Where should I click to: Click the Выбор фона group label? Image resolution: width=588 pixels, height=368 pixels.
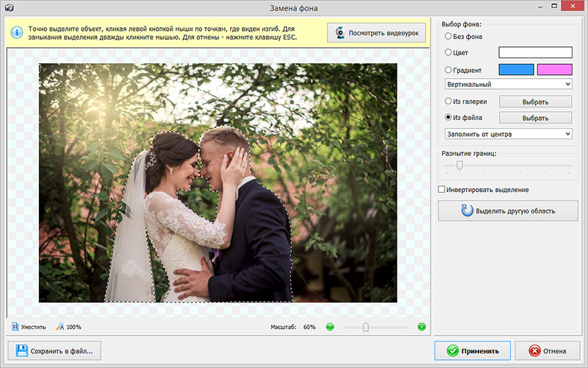(462, 24)
